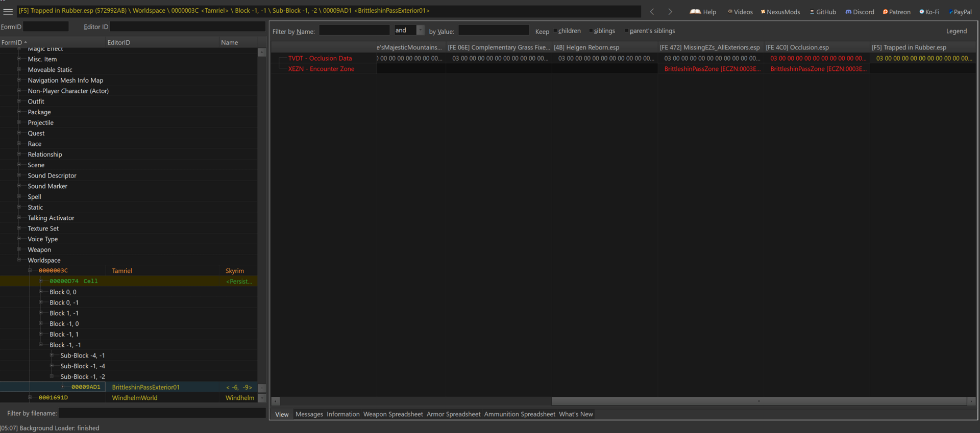Image resolution: width=980 pixels, height=433 pixels.
Task: Switch to the Weapon Spreadsheet tab
Action: coord(393,414)
